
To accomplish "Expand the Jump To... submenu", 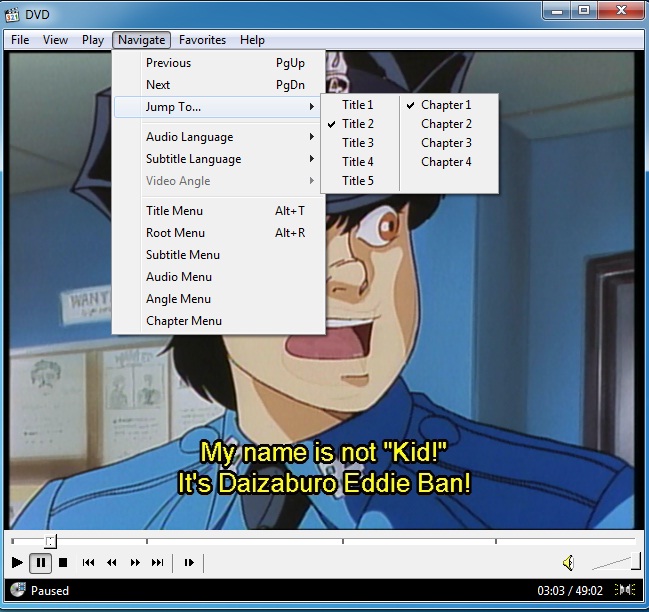I will 218,107.
